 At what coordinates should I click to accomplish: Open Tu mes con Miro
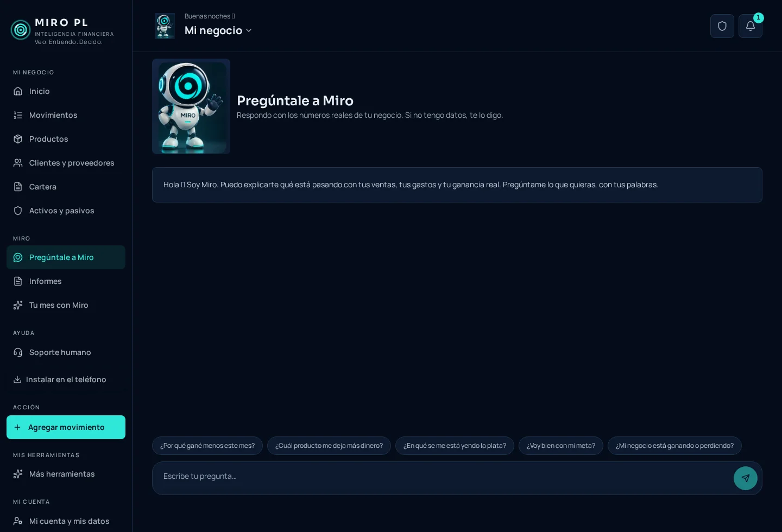pyautogui.click(x=66, y=305)
